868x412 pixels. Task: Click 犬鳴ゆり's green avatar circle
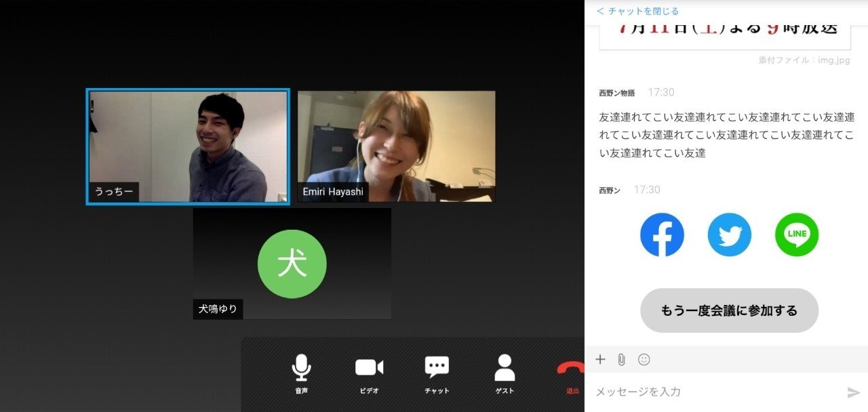click(x=292, y=263)
